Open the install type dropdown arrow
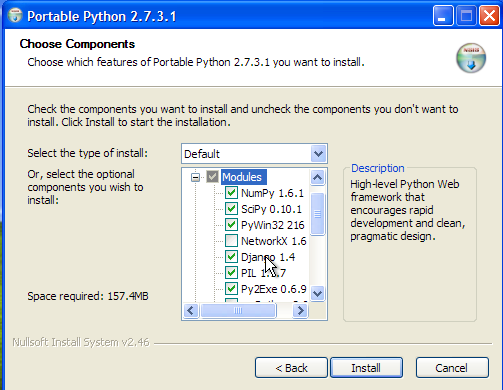503x390 pixels. [x=318, y=154]
